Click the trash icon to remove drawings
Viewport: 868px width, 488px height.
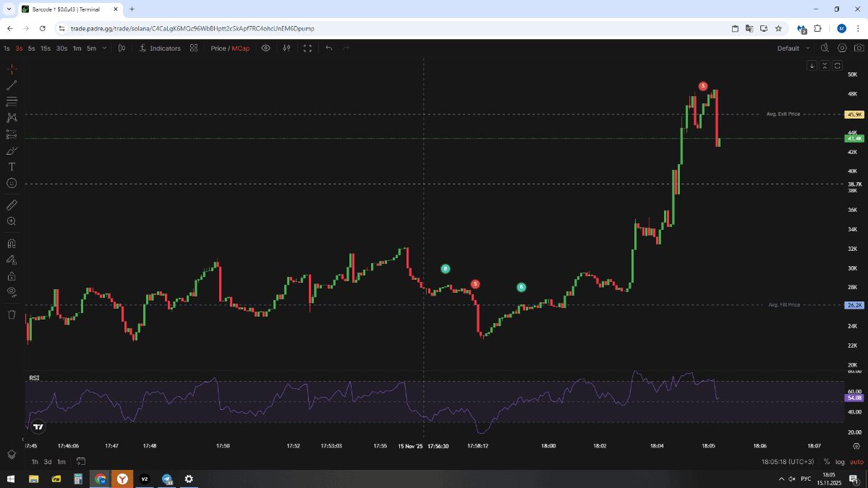[12, 314]
